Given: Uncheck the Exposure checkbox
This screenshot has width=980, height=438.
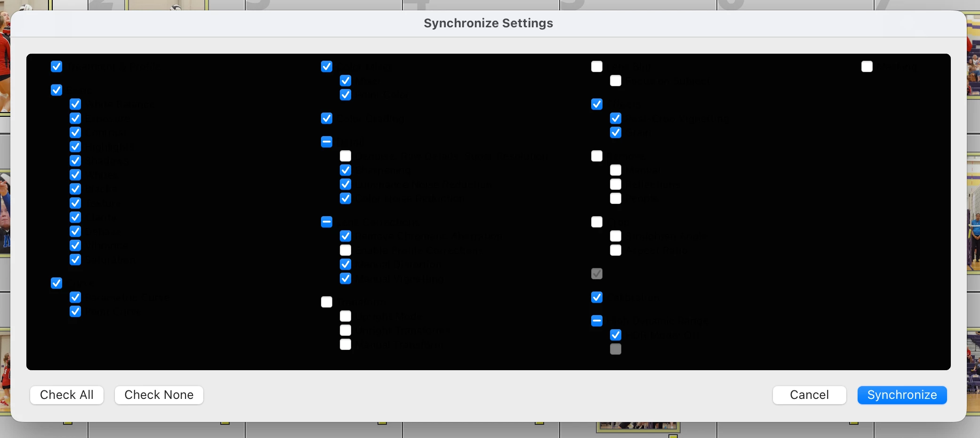Looking at the screenshot, I should tap(75, 118).
